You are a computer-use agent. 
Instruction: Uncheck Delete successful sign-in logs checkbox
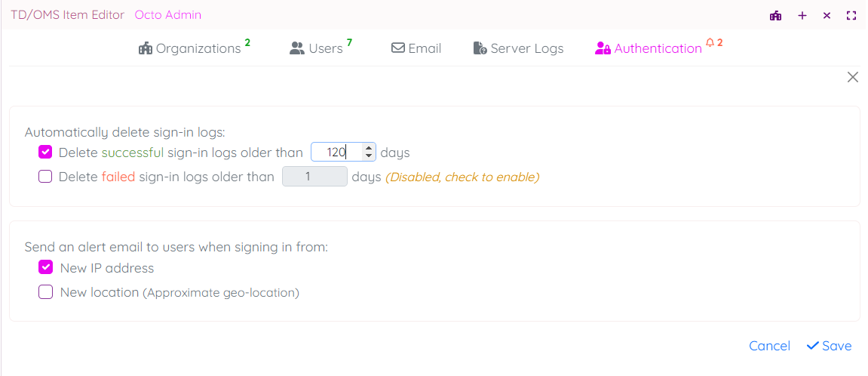click(x=45, y=153)
